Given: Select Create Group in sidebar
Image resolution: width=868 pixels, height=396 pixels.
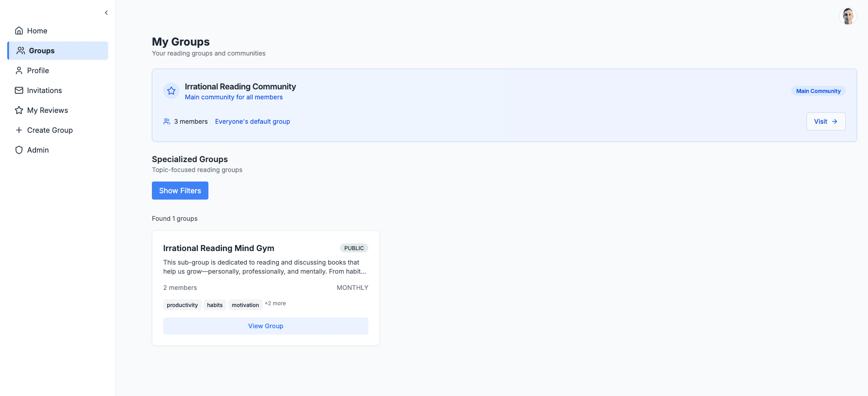Looking at the screenshot, I should click(x=58, y=130).
